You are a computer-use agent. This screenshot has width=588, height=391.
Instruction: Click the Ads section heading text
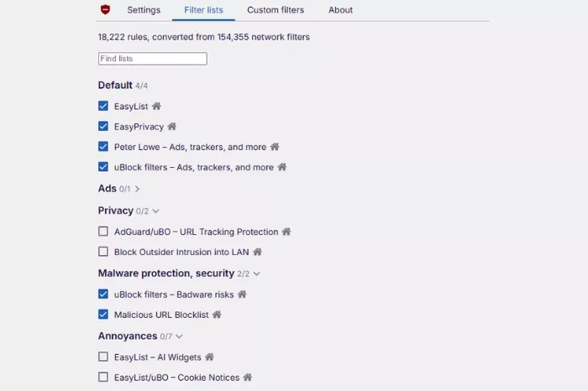pyautogui.click(x=108, y=189)
